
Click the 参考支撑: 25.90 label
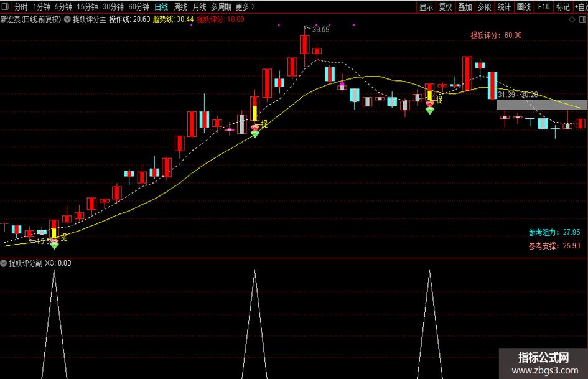(554, 246)
